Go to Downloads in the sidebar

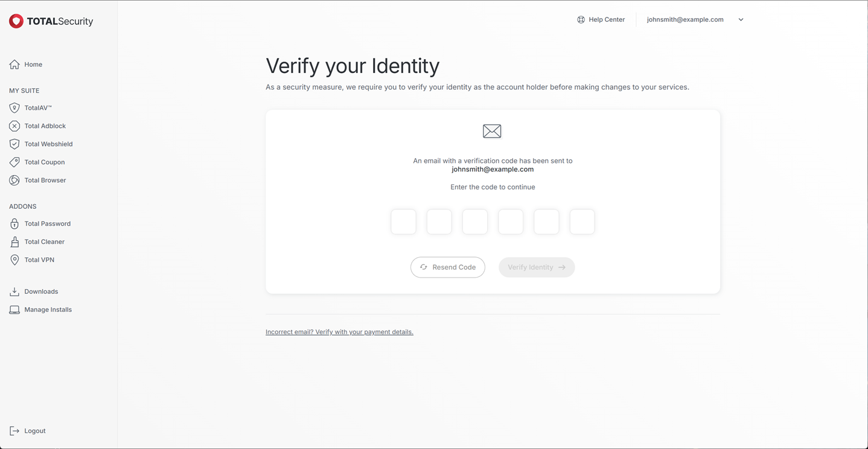pyautogui.click(x=41, y=291)
